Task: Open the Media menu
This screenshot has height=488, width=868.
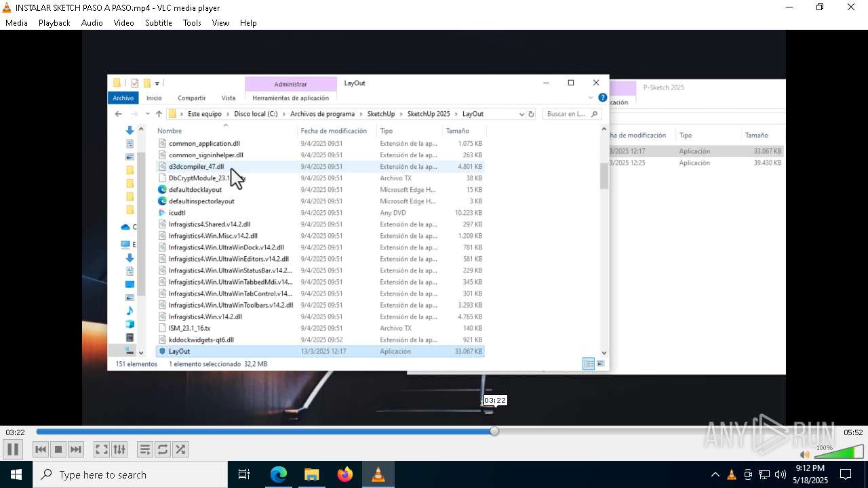Action: click(16, 23)
